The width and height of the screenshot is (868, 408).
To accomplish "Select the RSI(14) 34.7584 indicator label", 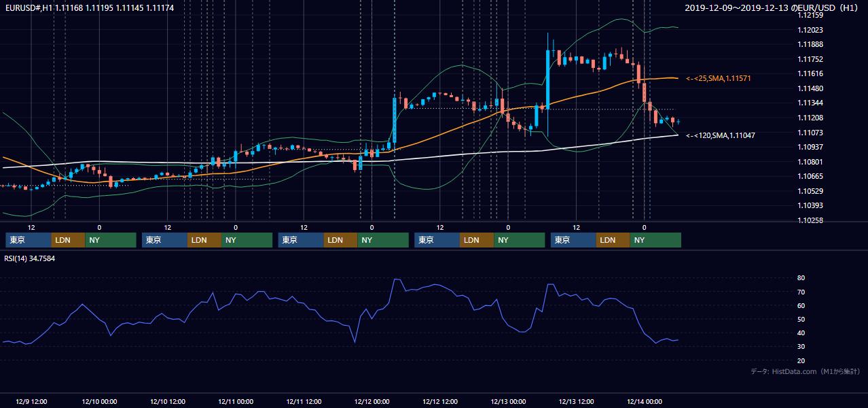I will (30, 258).
